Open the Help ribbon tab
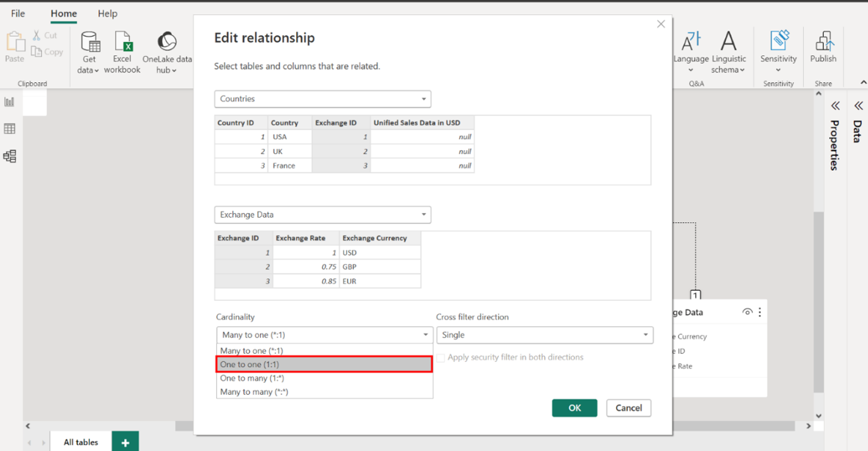Screen dimensions: 868x451 (x=108, y=13)
